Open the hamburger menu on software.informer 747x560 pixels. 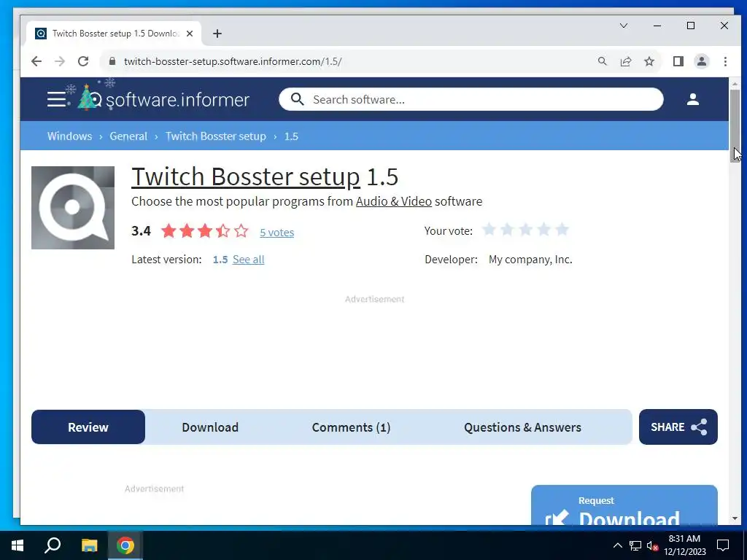56,99
